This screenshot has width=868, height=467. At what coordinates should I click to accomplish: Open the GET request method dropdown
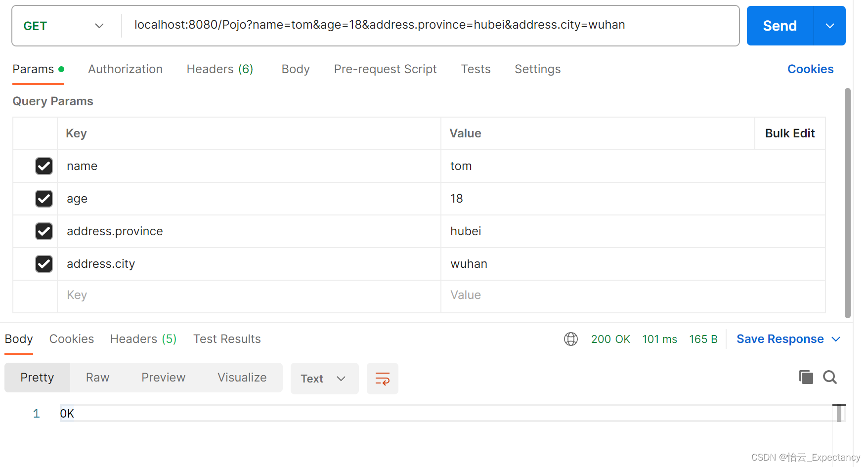click(64, 25)
